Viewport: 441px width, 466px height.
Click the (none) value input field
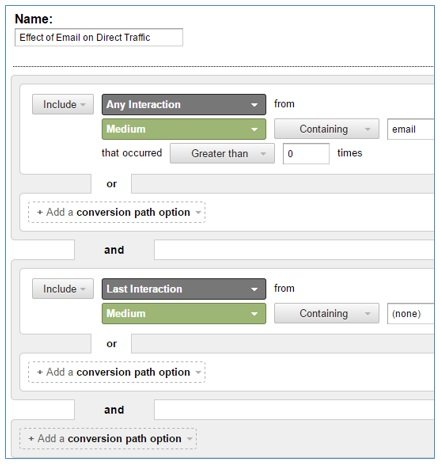(x=411, y=314)
